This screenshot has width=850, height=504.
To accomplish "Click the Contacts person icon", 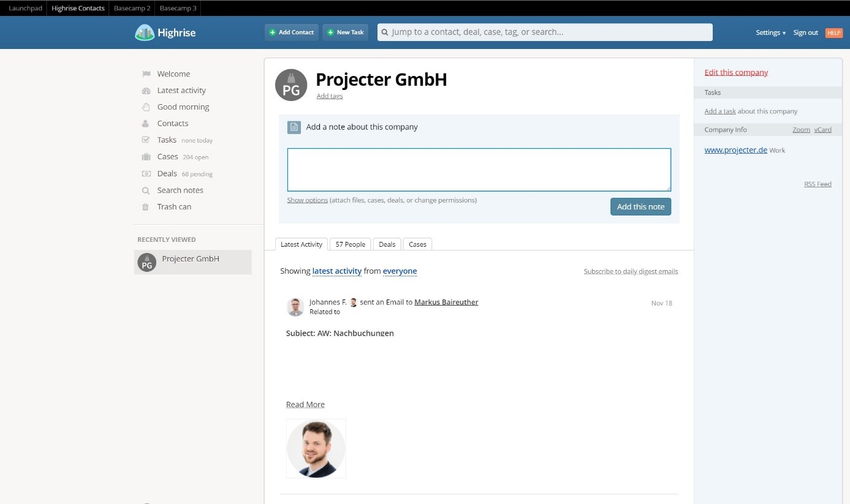I will (146, 124).
